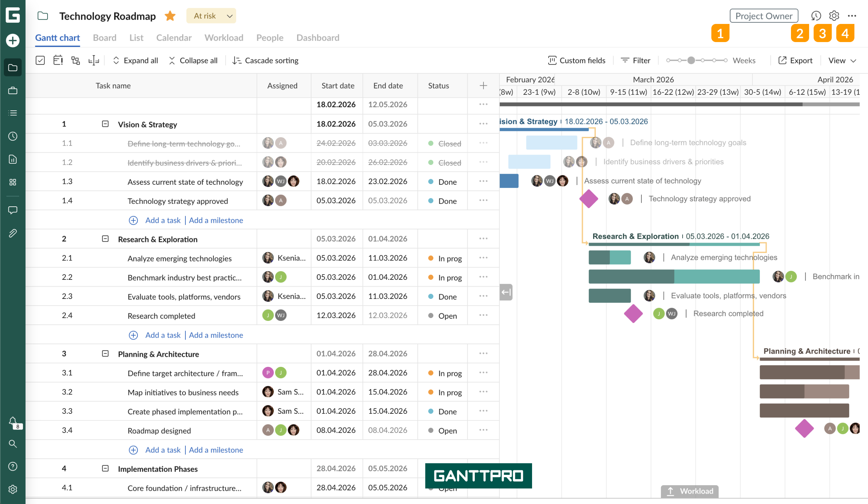Click the Benchmark industry best practices Gantt bar
Screen dimensions: 868x504
pyautogui.click(x=674, y=277)
